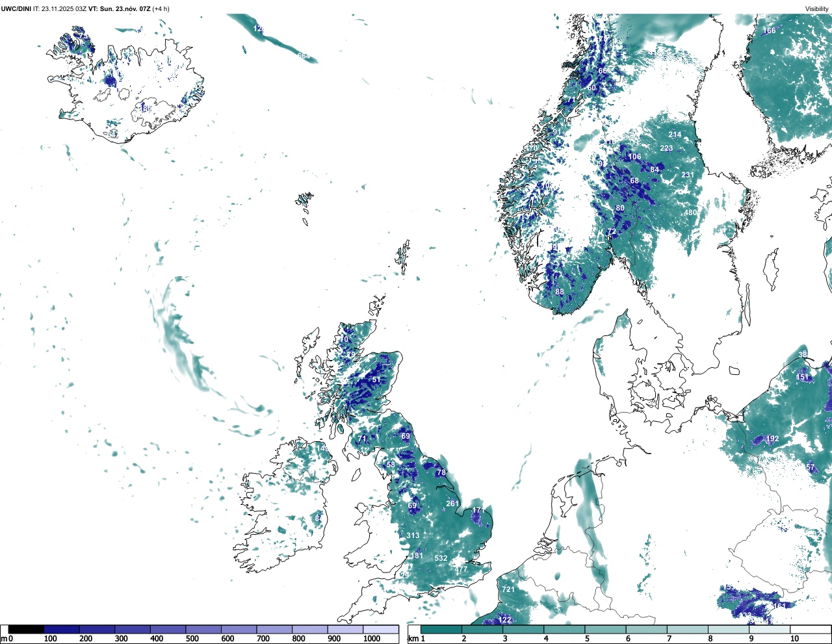This screenshot has width=832, height=644.
Task: Click the '231' value near the Swedish coast
Action: click(688, 175)
